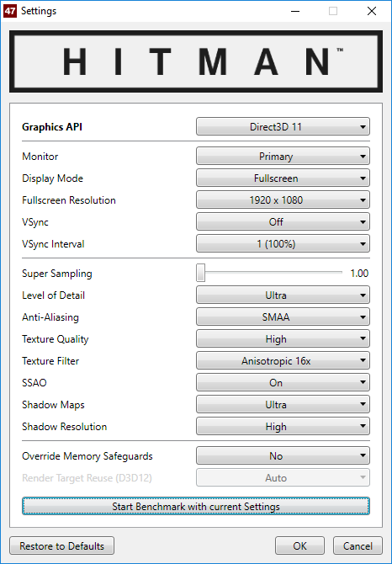Click the Display Mode label
Screen dimensions: 392x564
click(x=52, y=178)
